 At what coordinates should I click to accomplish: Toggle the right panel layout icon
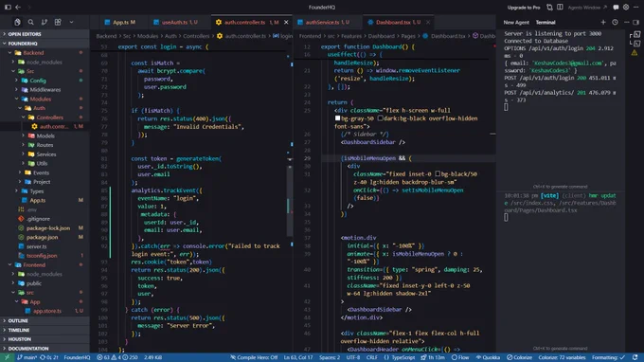635,22
